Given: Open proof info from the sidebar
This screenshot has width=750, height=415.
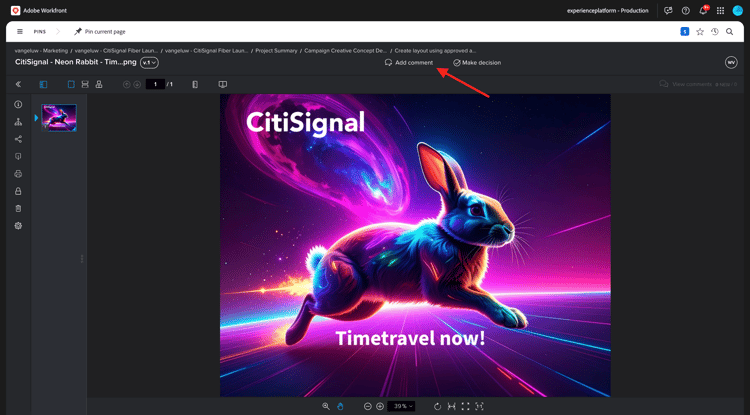Looking at the screenshot, I should click(18, 104).
